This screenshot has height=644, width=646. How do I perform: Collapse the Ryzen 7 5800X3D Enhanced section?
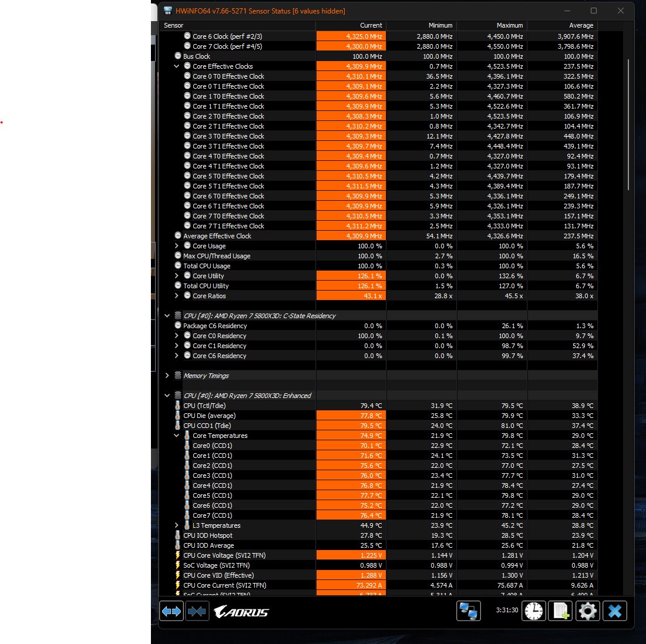167,396
